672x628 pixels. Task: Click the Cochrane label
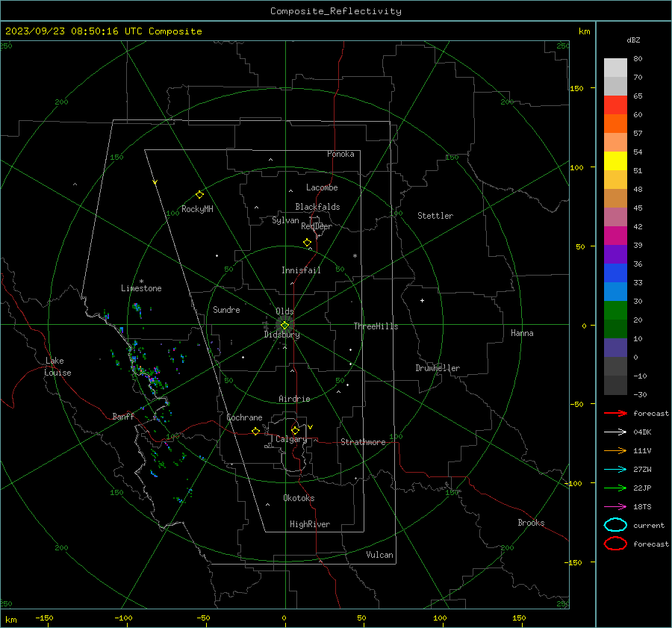[x=244, y=417]
